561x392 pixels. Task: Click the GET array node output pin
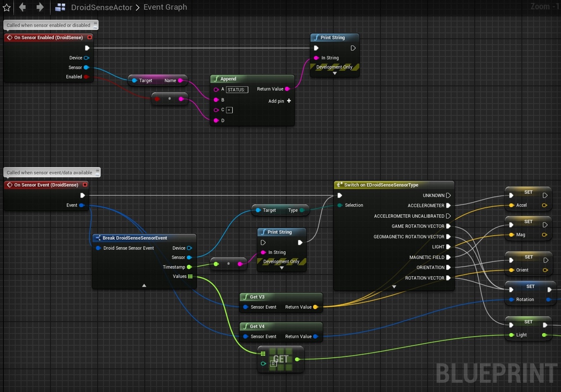[x=298, y=359]
